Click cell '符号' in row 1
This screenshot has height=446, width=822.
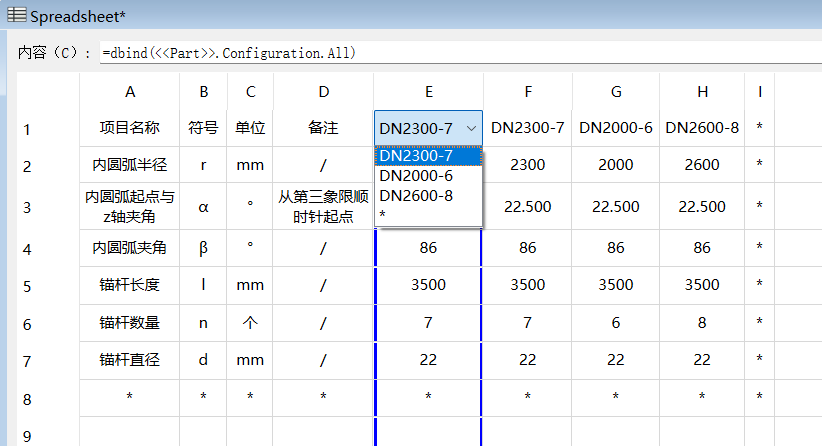click(x=203, y=128)
